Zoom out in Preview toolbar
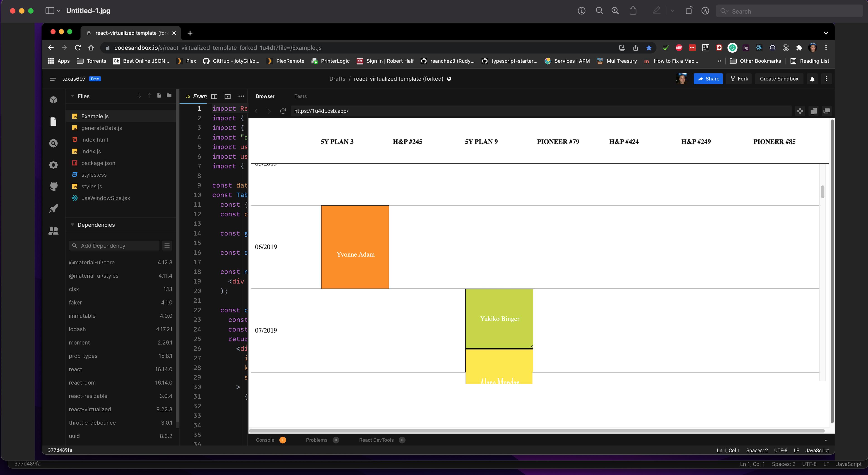The image size is (868, 475). click(599, 11)
